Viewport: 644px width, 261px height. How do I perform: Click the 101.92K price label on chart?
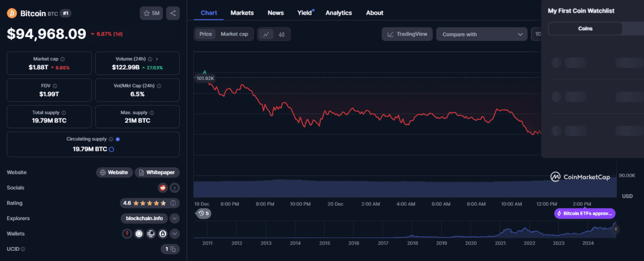click(x=205, y=78)
